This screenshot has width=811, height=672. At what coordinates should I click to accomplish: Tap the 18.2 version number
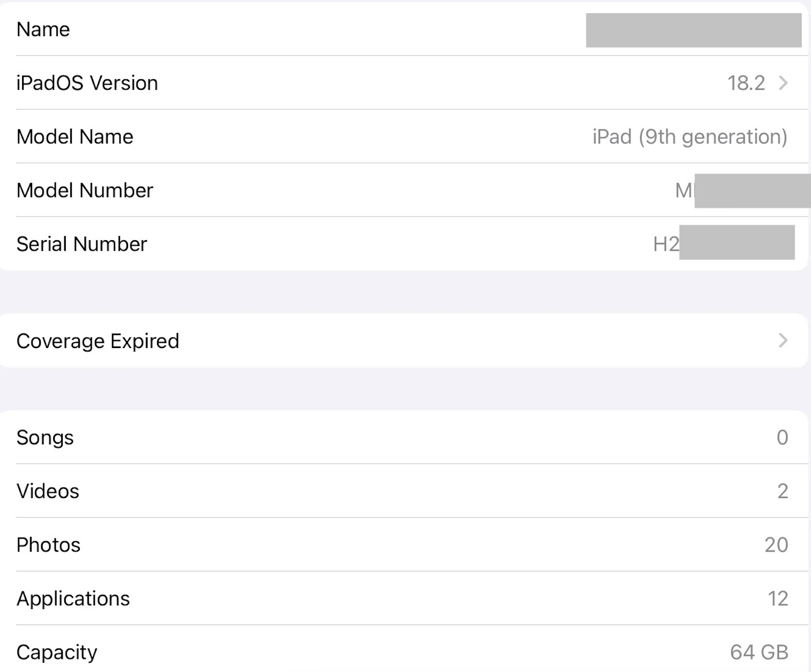coord(746,83)
